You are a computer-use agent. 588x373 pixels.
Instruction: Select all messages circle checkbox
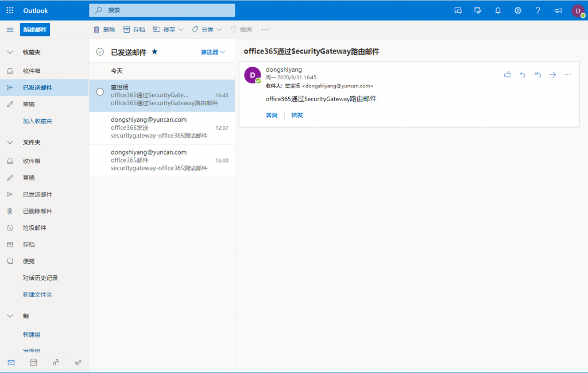pyautogui.click(x=100, y=52)
